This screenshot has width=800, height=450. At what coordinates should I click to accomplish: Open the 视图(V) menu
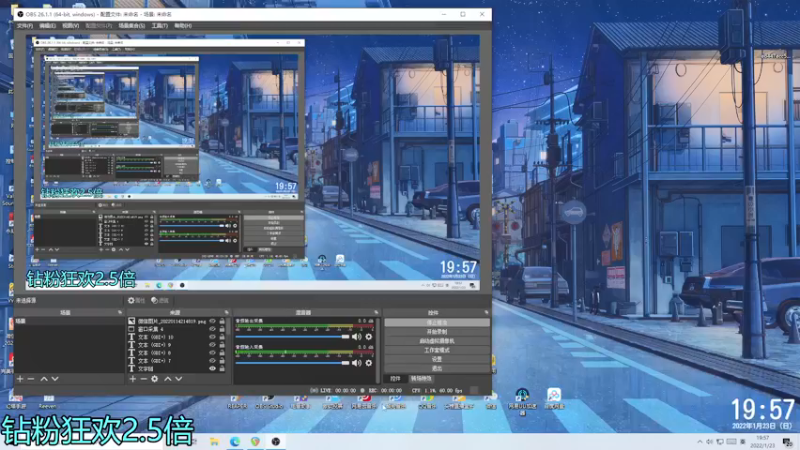(x=70, y=26)
